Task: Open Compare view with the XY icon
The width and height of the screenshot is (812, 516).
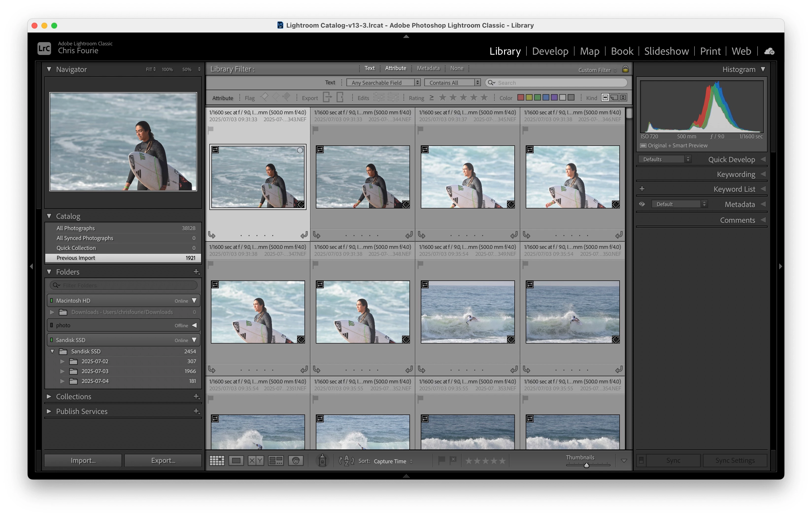Action: tap(256, 460)
